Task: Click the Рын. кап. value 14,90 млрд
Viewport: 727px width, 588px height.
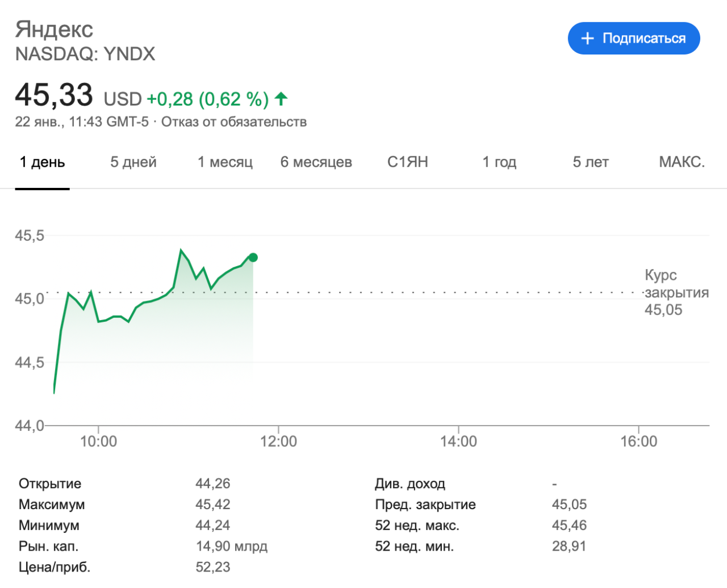Action: pos(232,547)
